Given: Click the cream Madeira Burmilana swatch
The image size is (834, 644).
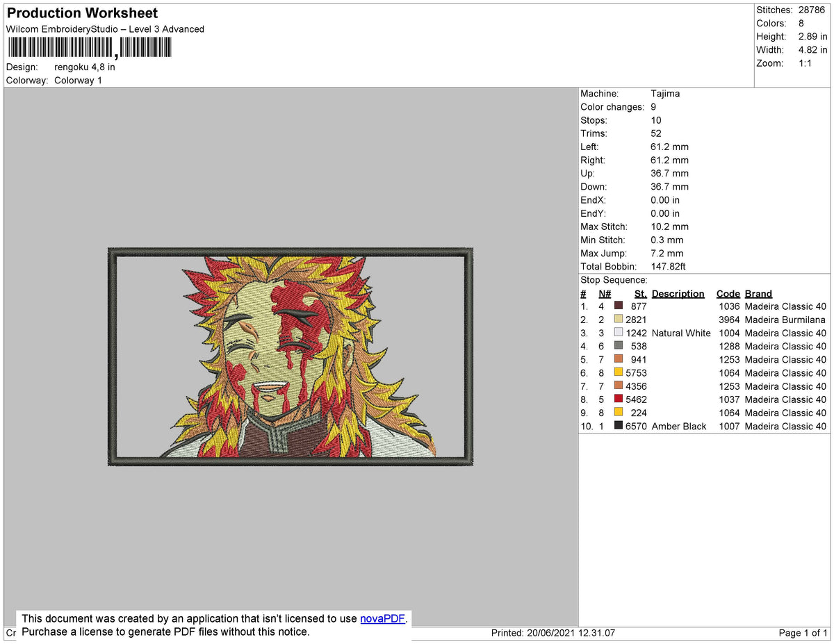Looking at the screenshot, I should (x=618, y=320).
